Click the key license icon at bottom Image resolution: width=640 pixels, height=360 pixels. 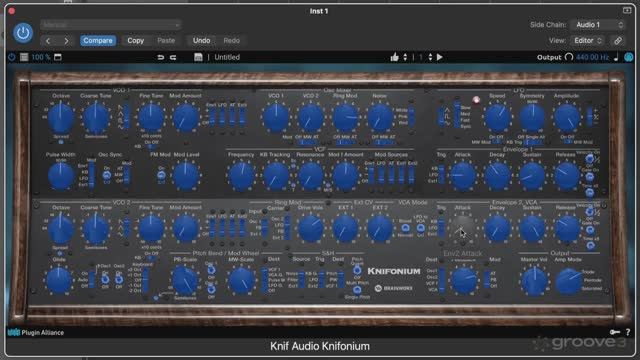coord(615,332)
